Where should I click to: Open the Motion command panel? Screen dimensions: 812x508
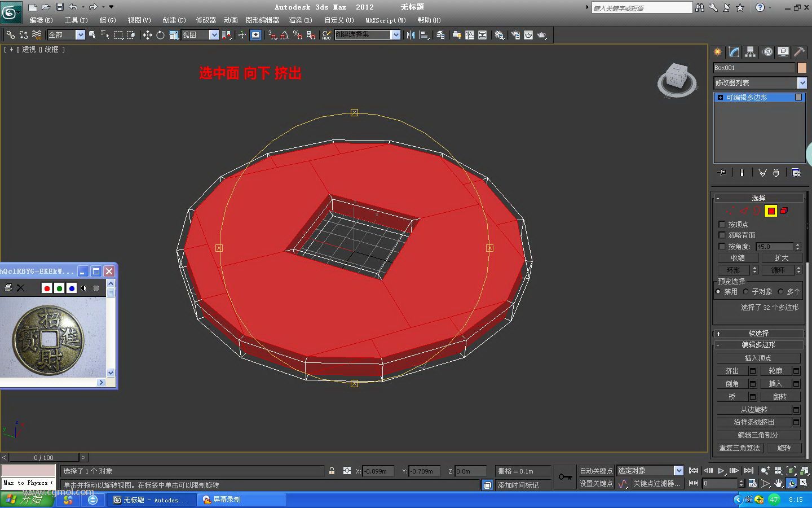[767, 52]
